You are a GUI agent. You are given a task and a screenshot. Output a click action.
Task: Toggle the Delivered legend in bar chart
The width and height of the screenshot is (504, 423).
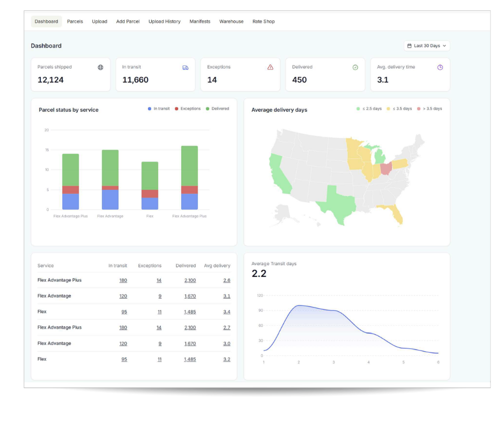point(217,109)
